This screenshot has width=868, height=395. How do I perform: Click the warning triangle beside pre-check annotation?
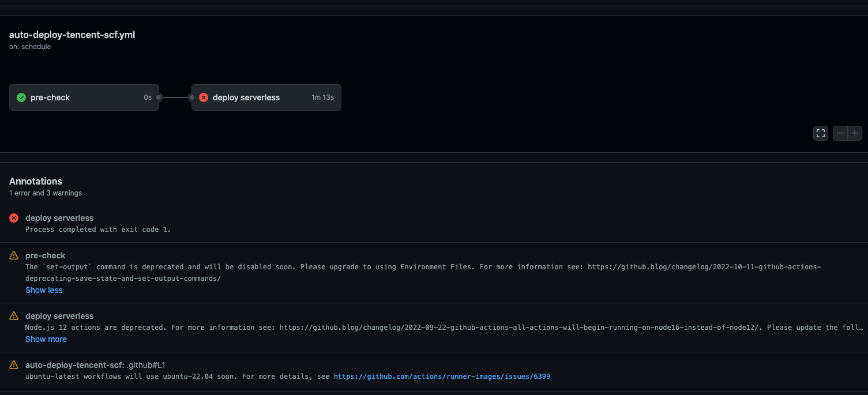click(x=13, y=255)
